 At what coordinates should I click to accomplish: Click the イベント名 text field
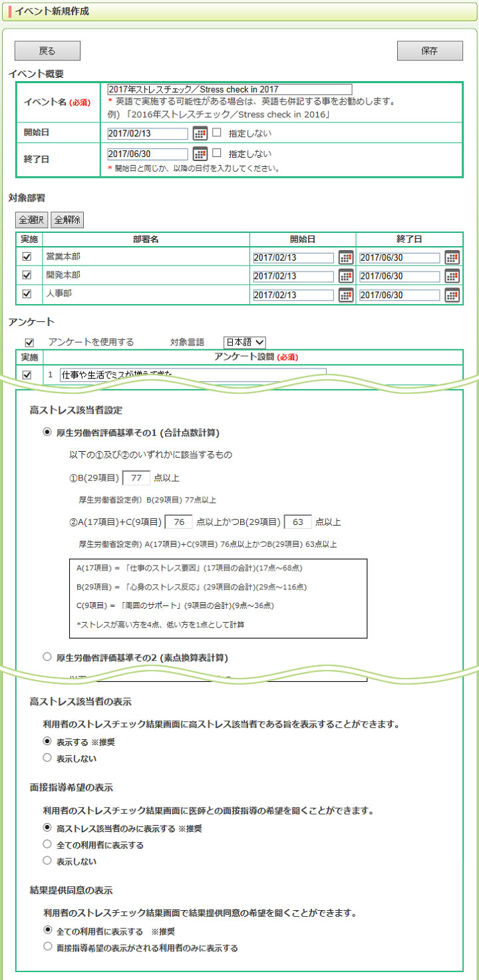pos(230,89)
